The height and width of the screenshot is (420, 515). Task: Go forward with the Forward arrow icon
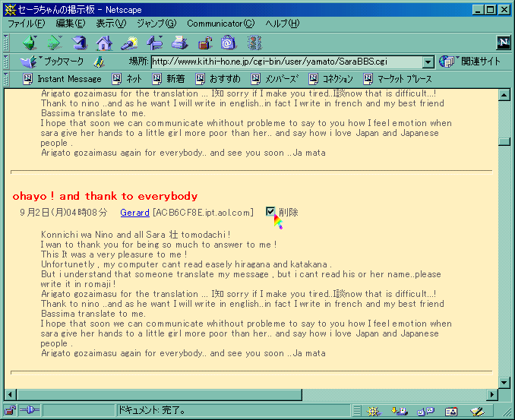(x=55, y=43)
